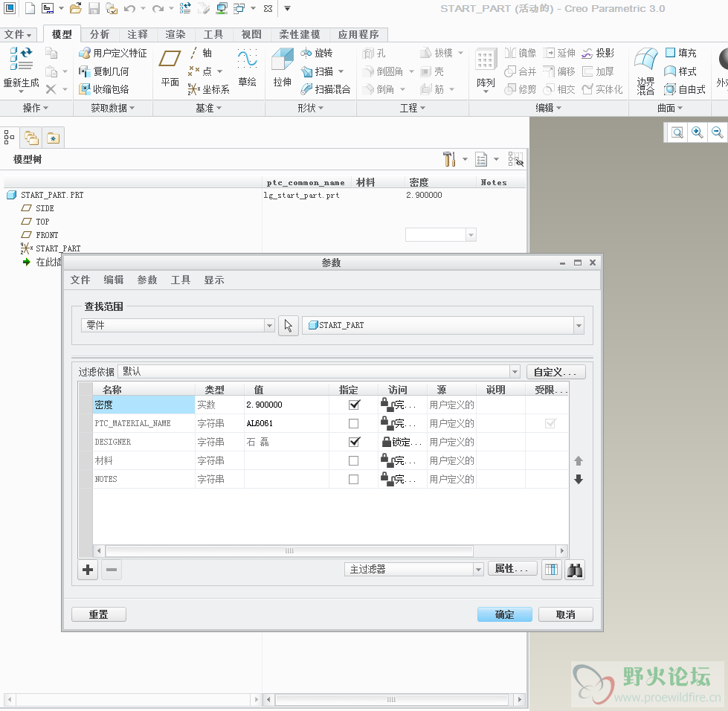Viewport: 728px width, 711px height.
Task: Click the table columns setup icon
Action: coord(552,570)
